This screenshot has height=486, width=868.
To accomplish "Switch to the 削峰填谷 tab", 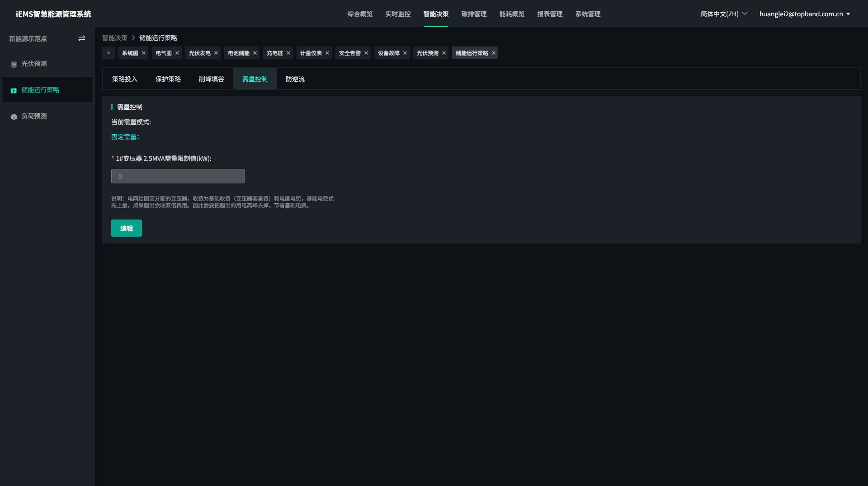I will point(211,79).
